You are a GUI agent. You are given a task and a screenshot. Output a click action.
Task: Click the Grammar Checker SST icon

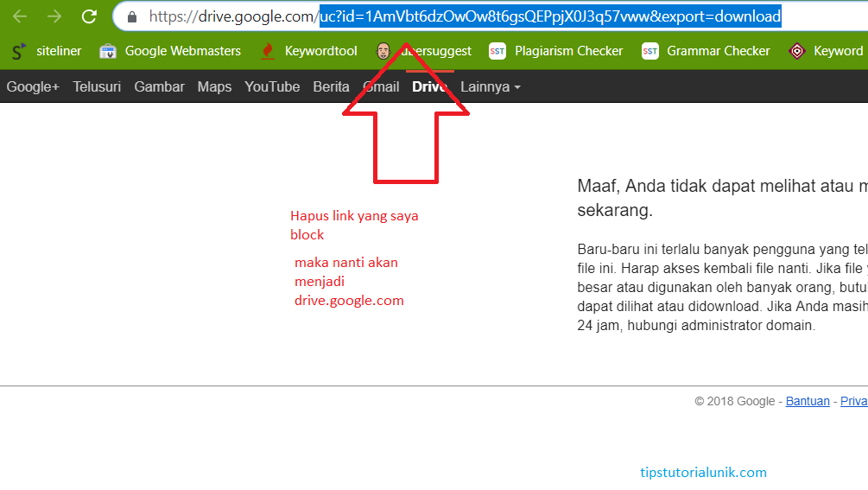tap(649, 52)
